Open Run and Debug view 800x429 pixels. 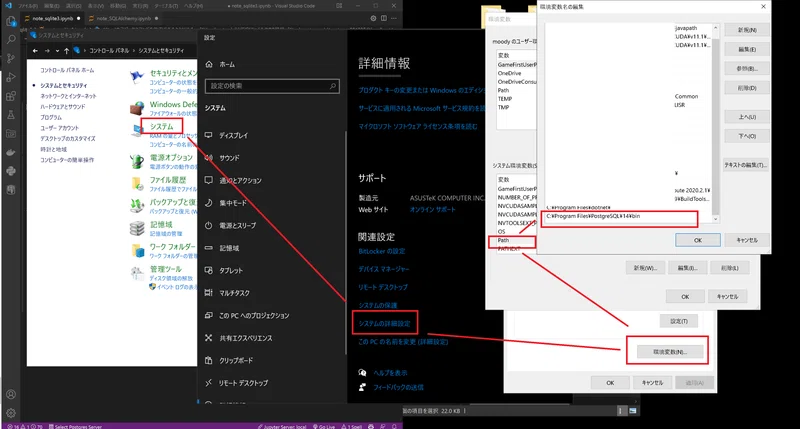tap(11, 77)
